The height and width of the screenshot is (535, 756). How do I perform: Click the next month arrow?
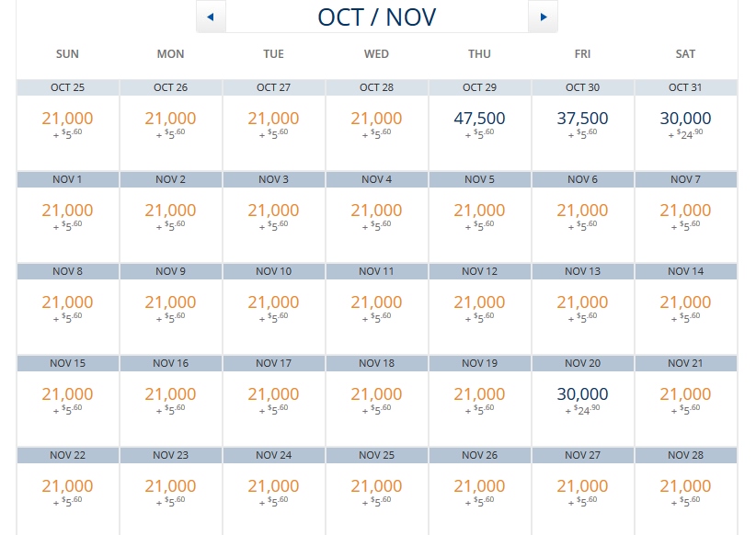(x=543, y=16)
